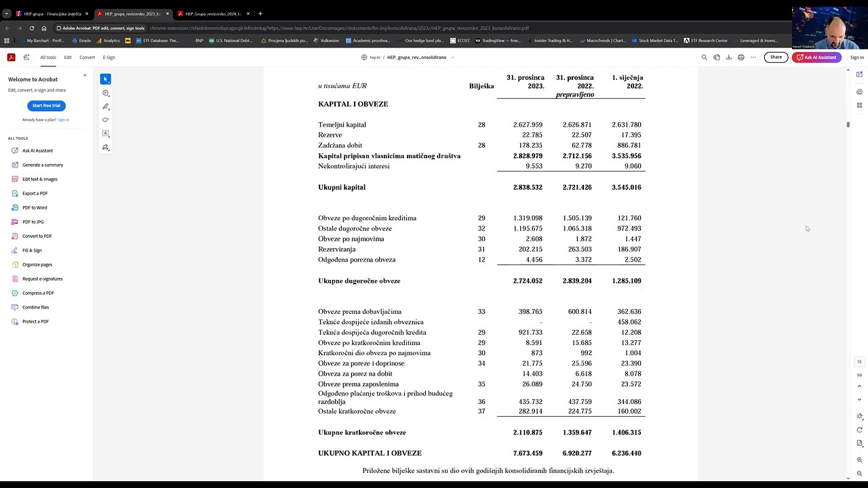The height and width of the screenshot is (488, 868).
Task: Go to next page with down chevron
Action: point(859,399)
